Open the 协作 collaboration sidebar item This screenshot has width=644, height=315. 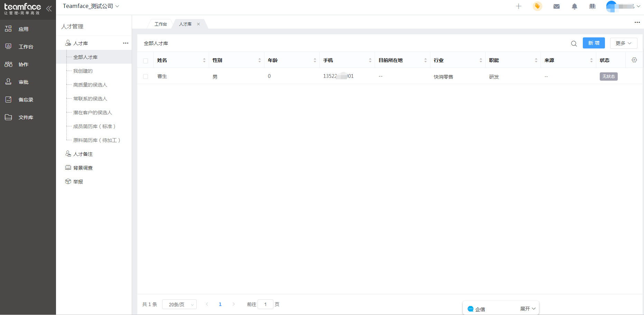(x=24, y=64)
